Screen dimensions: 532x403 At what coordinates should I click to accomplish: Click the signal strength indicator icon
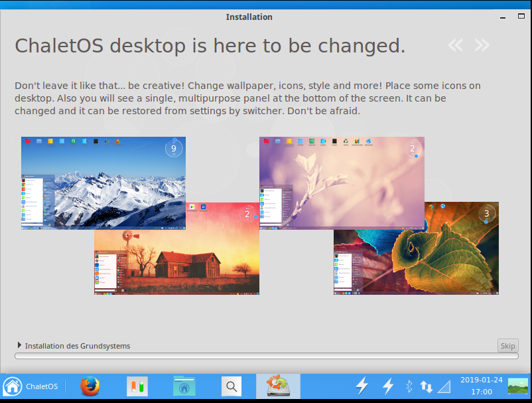(x=444, y=386)
